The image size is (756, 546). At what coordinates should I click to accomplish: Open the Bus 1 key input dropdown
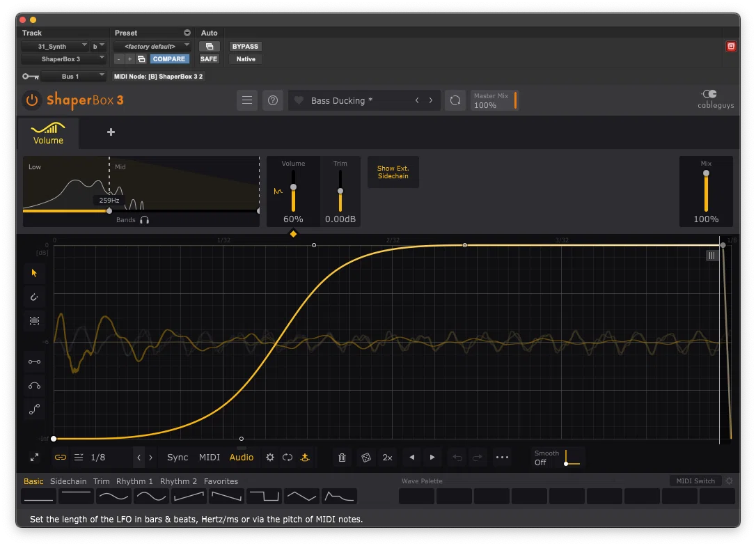73,76
